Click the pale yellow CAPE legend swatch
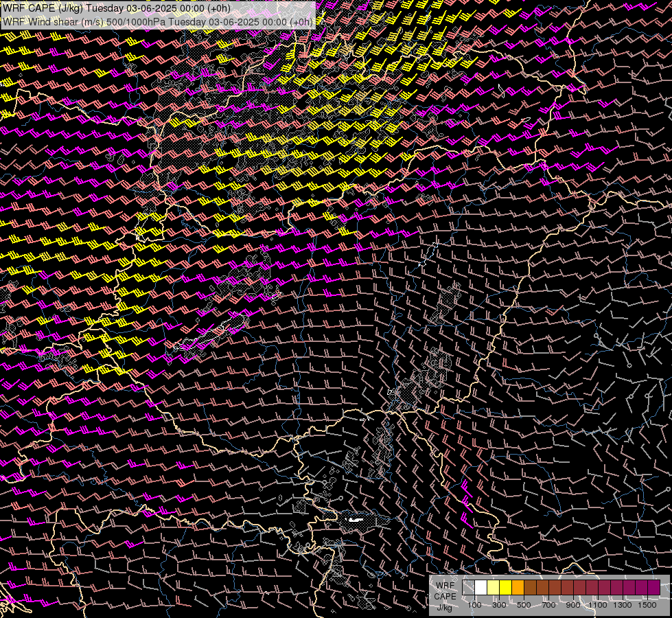This screenshot has width=672, height=618. coord(494,587)
